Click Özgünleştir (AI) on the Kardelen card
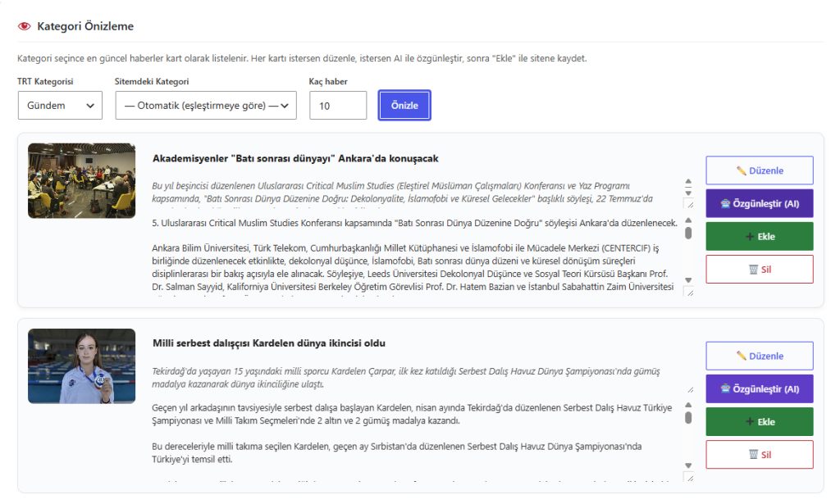This screenshot has width=840, height=504. [x=759, y=389]
